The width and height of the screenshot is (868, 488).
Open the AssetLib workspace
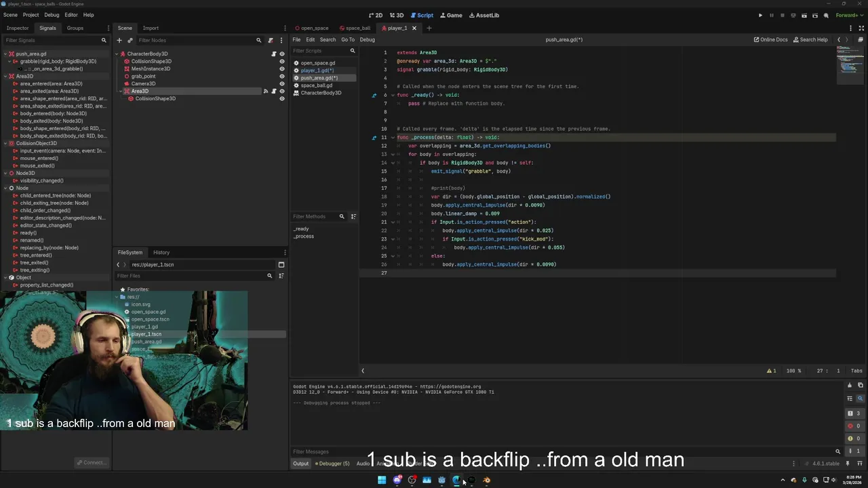(x=484, y=15)
